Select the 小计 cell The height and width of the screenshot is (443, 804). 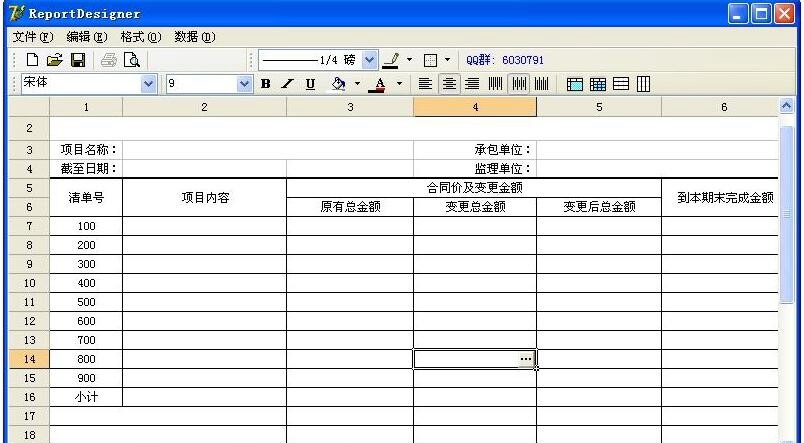click(x=86, y=397)
